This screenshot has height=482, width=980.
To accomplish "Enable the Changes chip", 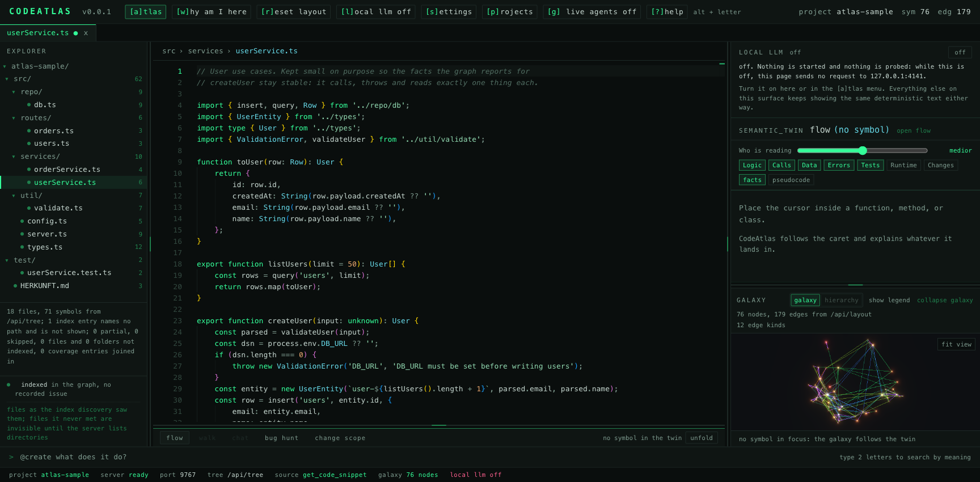I will point(941,166).
